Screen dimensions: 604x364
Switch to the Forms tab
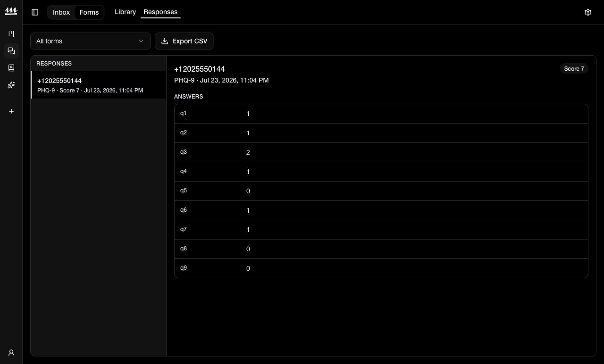(x=89, y=12)
